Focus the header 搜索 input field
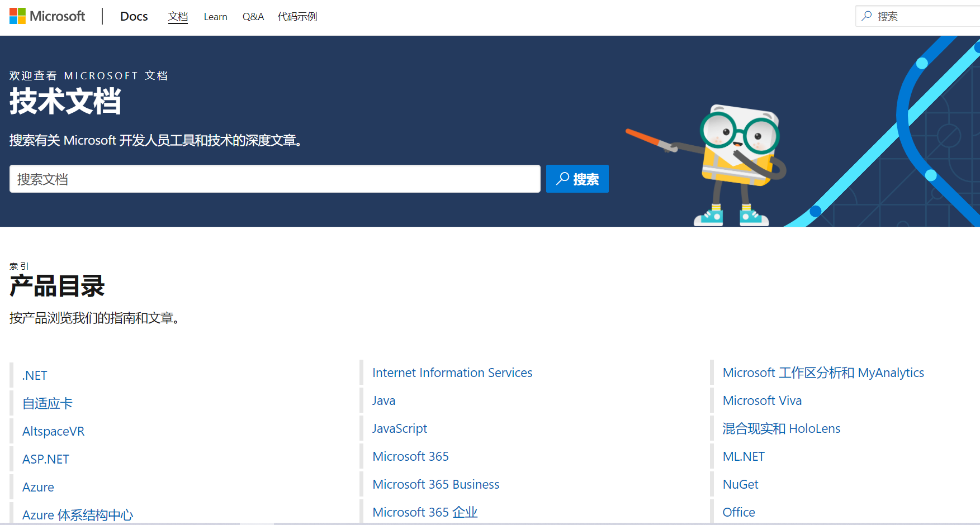 click(917, 16)
